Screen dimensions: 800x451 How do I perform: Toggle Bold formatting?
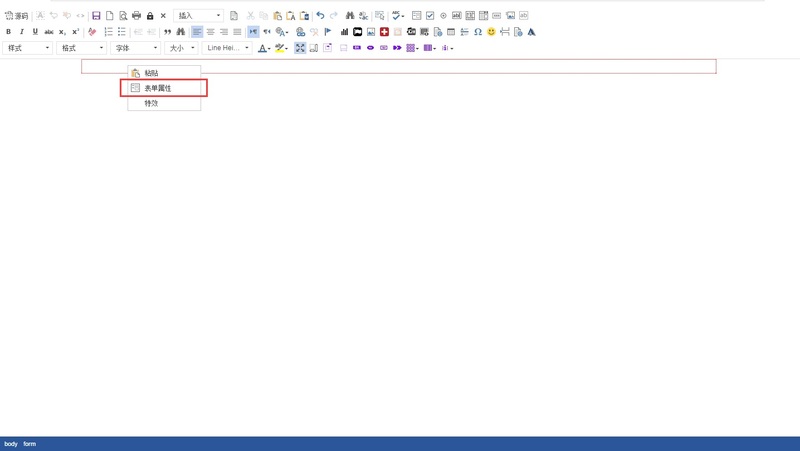point(8,32)
